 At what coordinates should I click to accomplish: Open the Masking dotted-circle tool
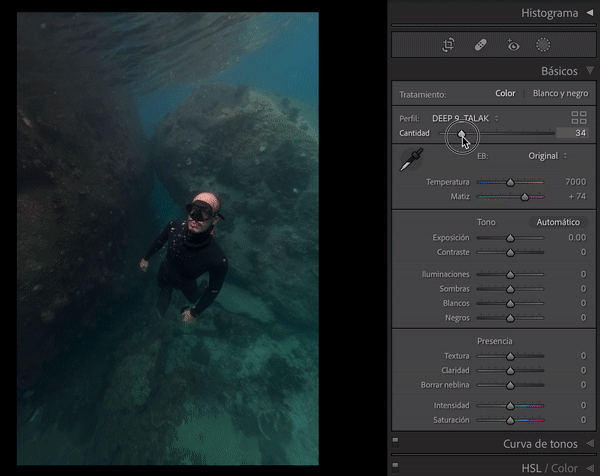click(x=543, y=45)
